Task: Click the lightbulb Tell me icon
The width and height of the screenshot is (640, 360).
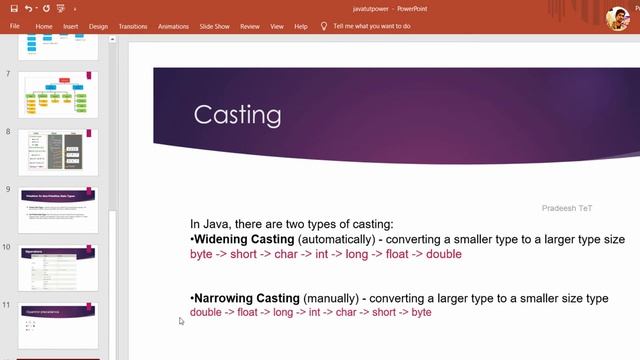Action: [x=324, y=26]
